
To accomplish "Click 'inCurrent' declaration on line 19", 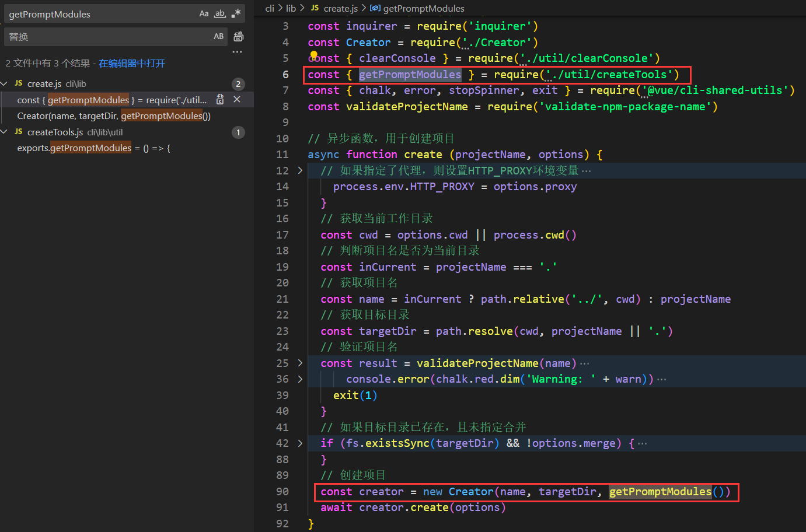I will (388, 267).
